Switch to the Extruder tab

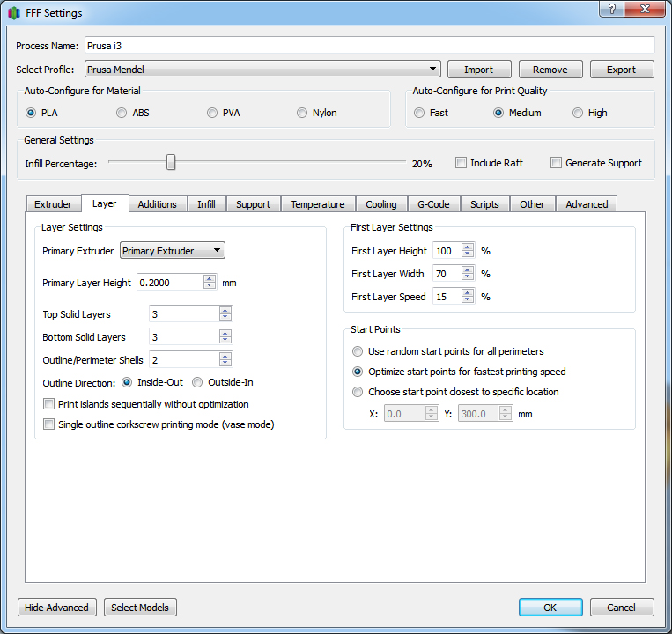point(53,204)
